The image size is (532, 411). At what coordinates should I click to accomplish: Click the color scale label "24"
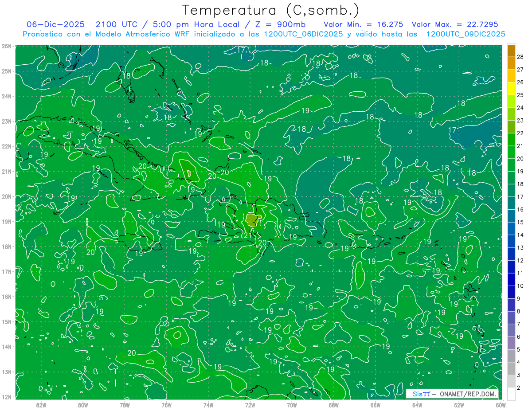[520, 108]
